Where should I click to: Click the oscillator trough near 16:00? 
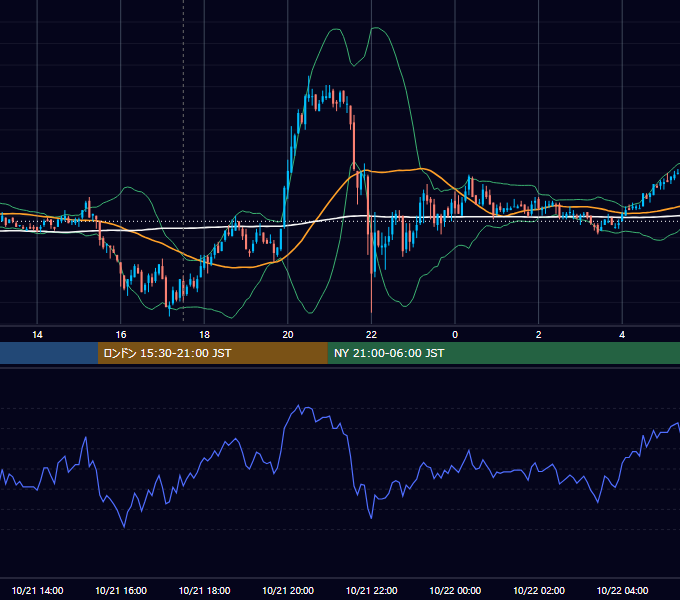click(124, 526)
